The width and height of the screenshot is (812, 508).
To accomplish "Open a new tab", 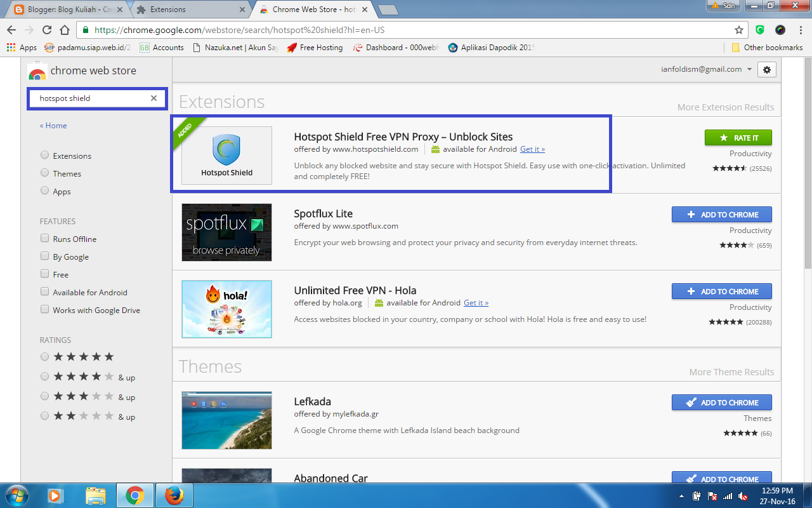I will point(388,10).
